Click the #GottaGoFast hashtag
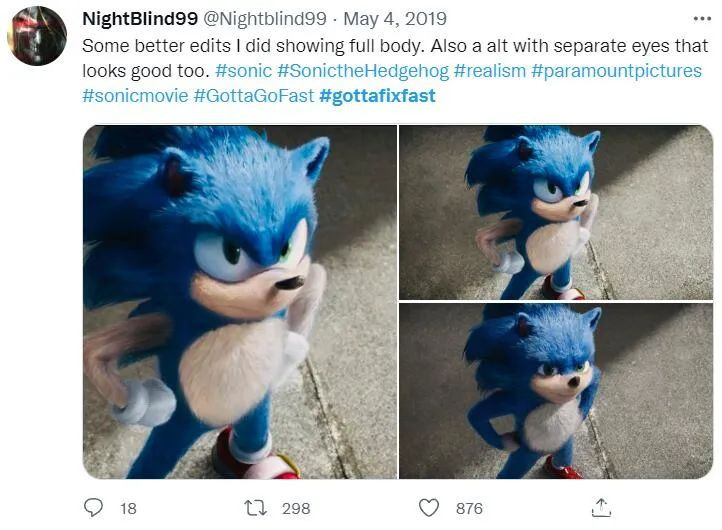 [x=253, y=96]
